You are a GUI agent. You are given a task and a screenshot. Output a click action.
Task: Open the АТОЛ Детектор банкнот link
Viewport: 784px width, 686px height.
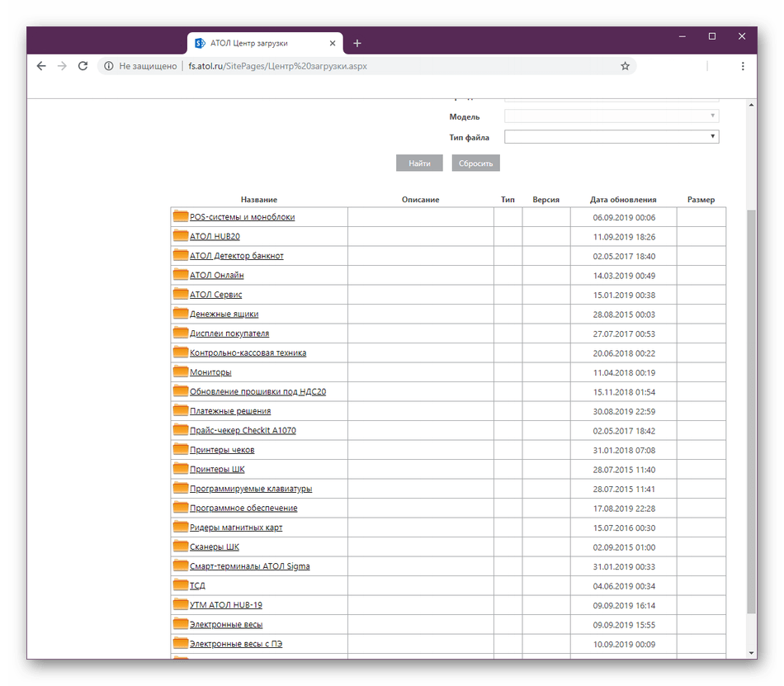click(237, 256)
